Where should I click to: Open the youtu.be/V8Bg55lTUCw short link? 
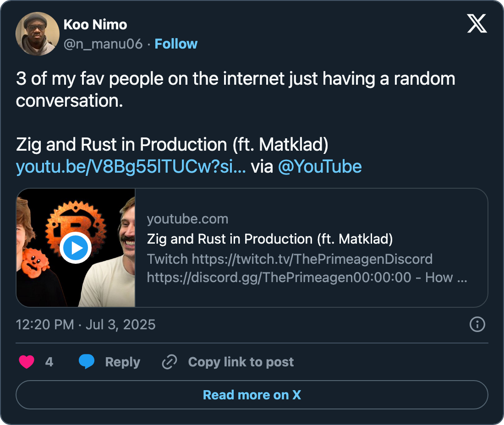pyautogui.click(x=131, y=167)
